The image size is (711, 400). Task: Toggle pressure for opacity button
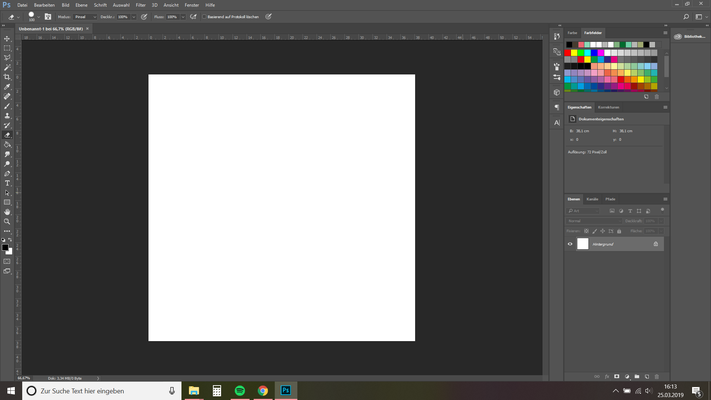pyautogui.click(x=144, y=17)
